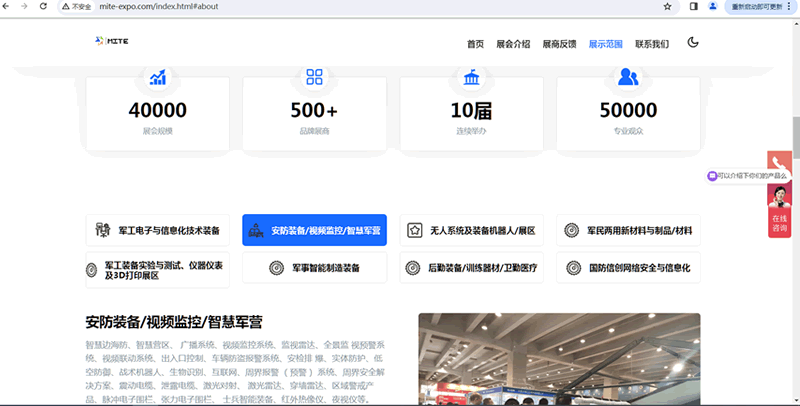This screenshot has width=800, height=406.
Task: Go to 首页 in the navigation menu
Action: (x=475, y=44)
